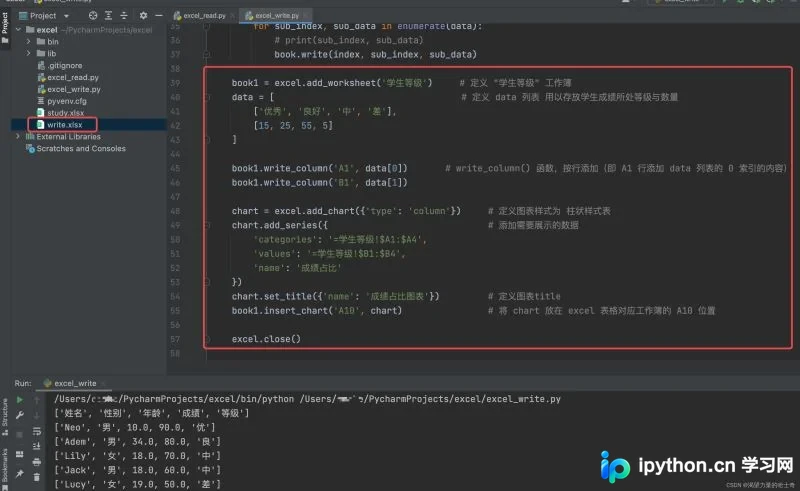The image size is (800, 491).
Task: Click excel_write.py script path in console
Action: 430,399
